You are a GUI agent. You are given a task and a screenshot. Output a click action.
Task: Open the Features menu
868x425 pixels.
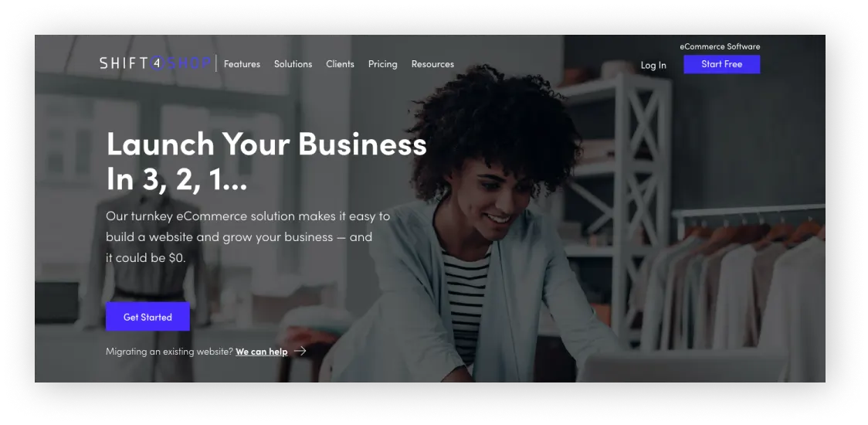[x=242, y=64]
